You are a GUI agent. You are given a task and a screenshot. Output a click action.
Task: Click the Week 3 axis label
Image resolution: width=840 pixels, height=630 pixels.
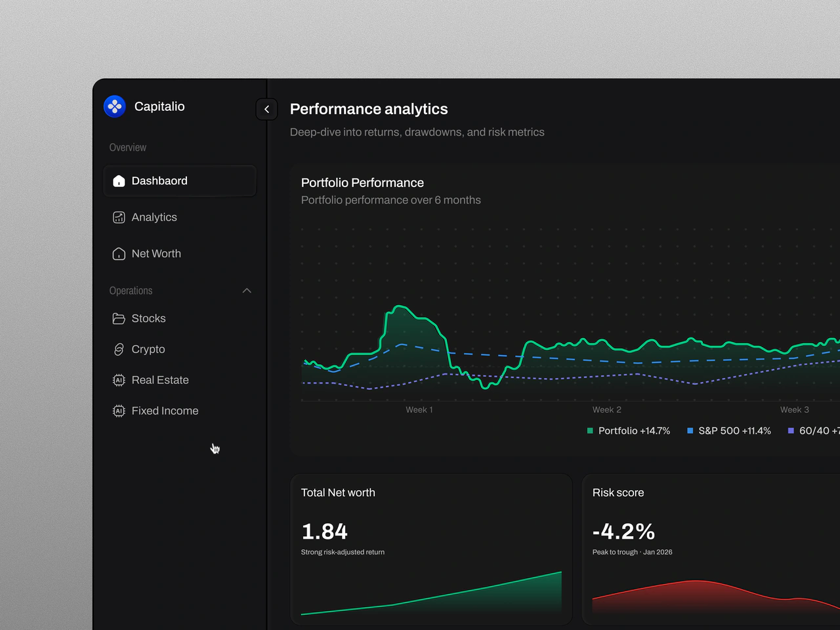point(795,409)
